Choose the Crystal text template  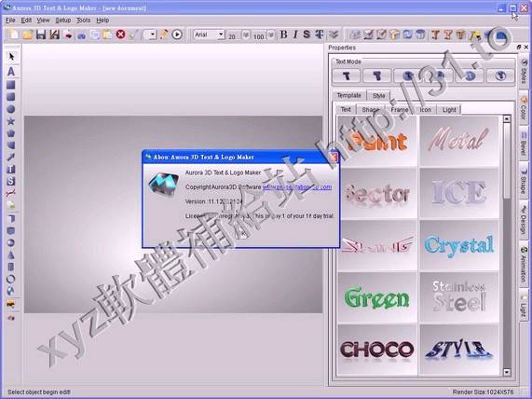click(459, 245)
